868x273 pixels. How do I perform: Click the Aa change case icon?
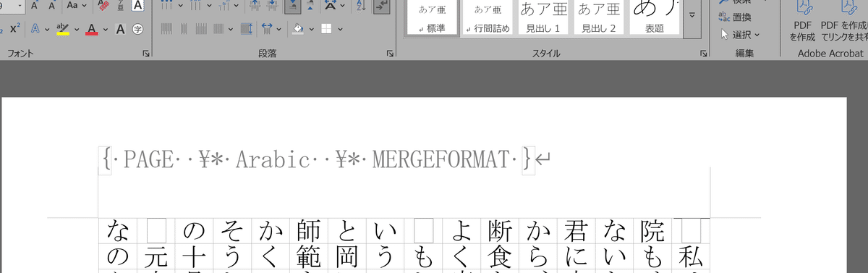[x=72, y=5]
